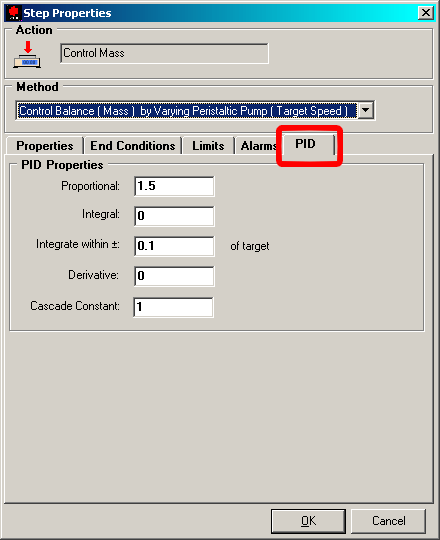Select the PID tab

coord(305,144)
